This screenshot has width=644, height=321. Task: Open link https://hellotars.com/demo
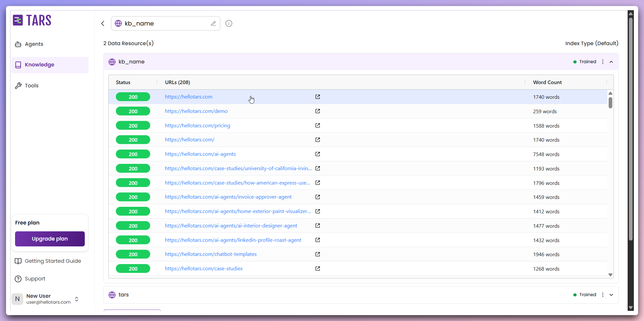196,111
